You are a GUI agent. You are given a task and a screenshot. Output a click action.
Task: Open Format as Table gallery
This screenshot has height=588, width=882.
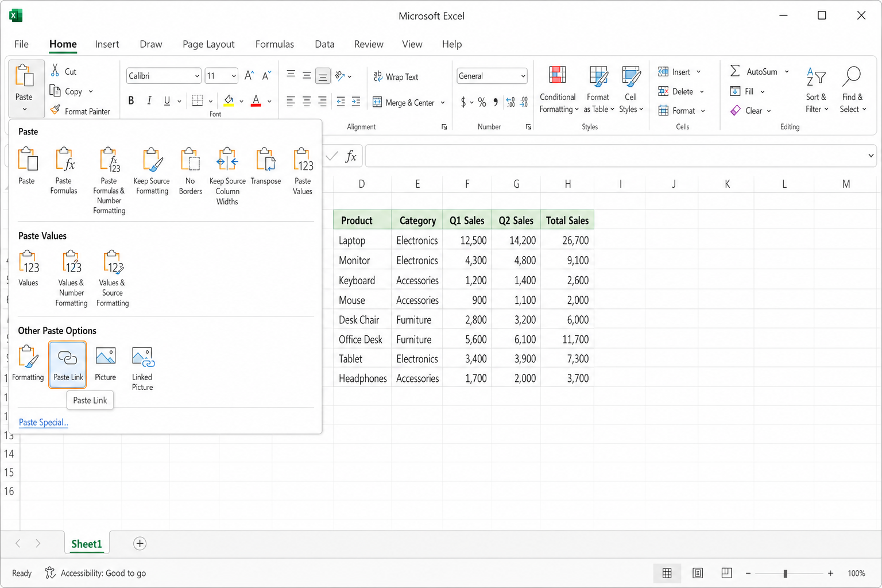pos(598,90)
